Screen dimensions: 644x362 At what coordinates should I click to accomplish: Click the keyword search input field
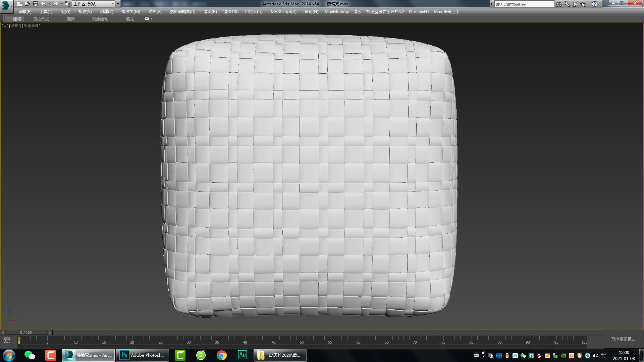[x=524, y=4]
